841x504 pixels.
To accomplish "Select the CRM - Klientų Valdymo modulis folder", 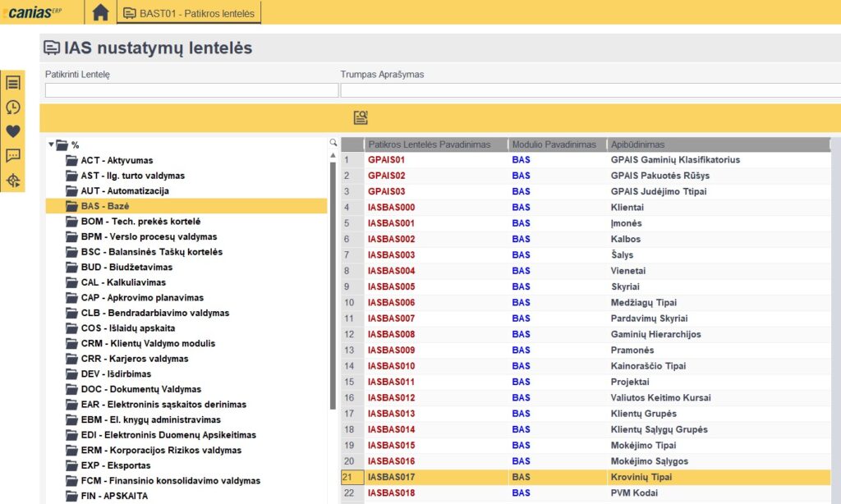I will click(148, 343).
